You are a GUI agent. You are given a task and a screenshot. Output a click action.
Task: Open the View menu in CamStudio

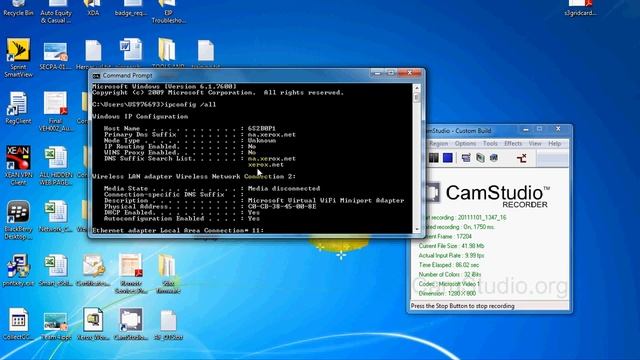[x=535, y=144]
